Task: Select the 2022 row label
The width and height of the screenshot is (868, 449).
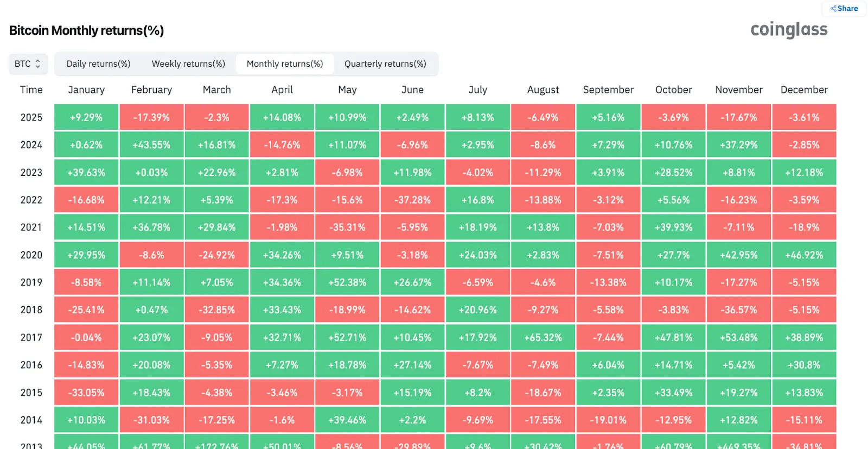Action: tap(31, 199)
